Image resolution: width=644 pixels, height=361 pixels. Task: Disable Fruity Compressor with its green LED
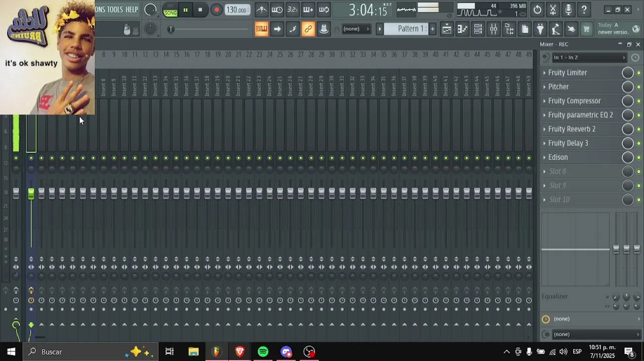click(x=639, y=101)
